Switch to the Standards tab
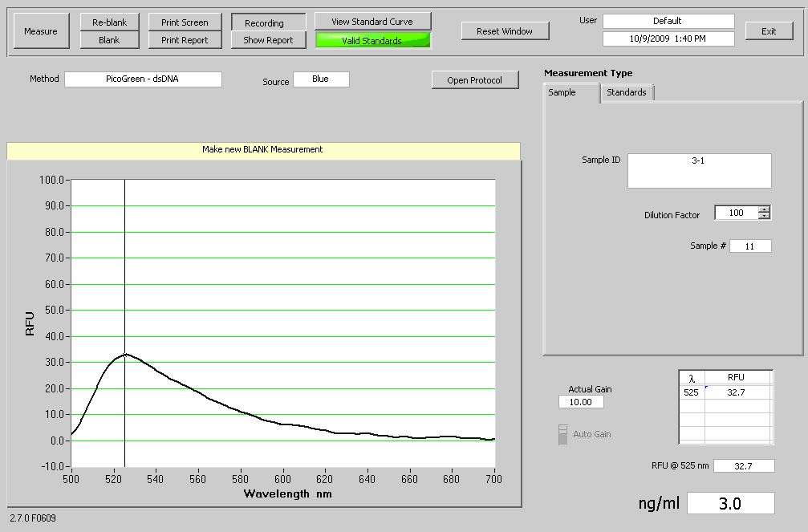This screenshot has height=532, width=808. point(627,92)
